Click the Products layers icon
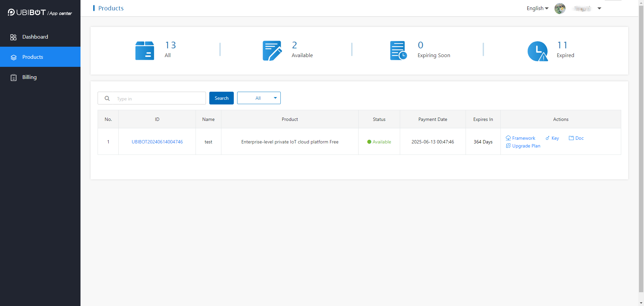Image resolution: width=644 pixels, height=306 pixels. (x=13, y=57)
